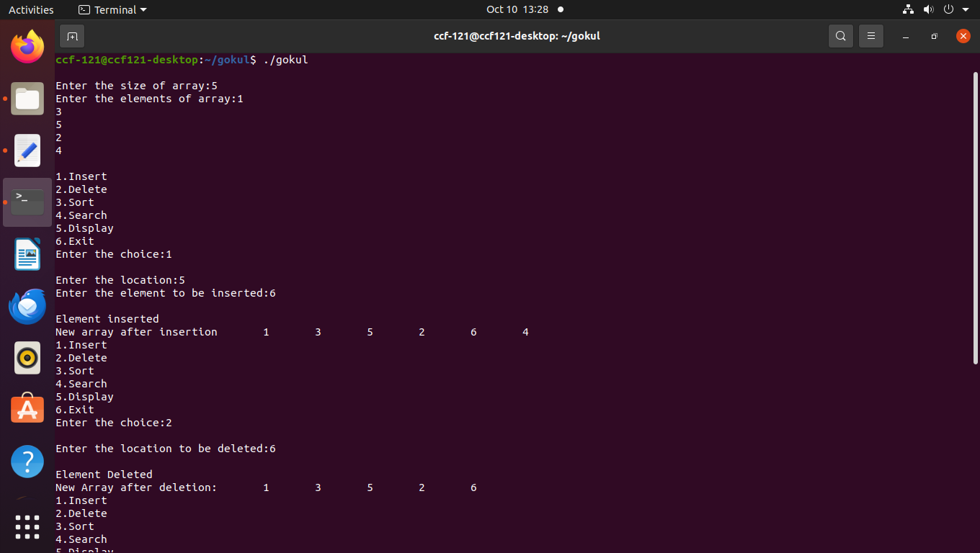Click 'Enter the choice:1' line
The height and width of the screenshot is (553, 980).
(x=114, y=254)
